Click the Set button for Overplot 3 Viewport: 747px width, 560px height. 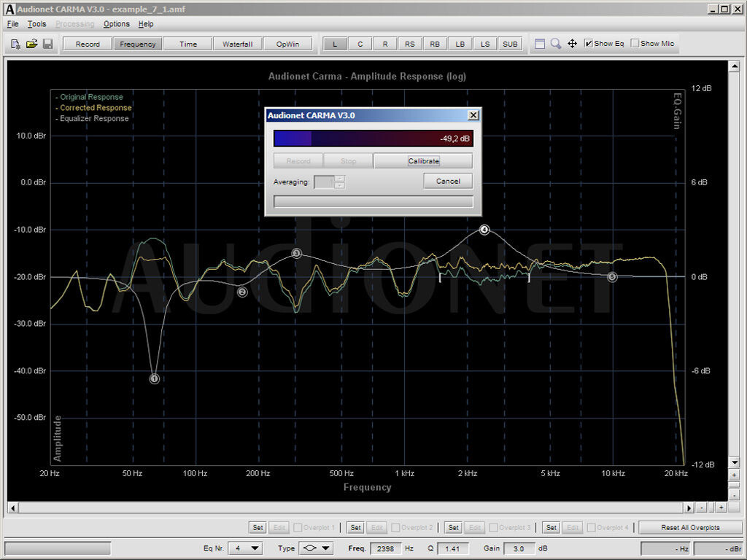(x=454, y=528)
